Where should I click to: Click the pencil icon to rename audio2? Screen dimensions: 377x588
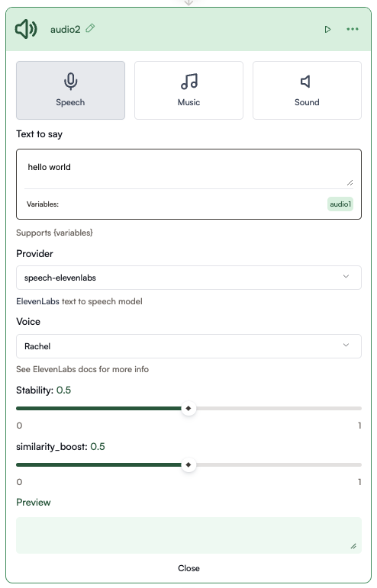tap(90, 28)
